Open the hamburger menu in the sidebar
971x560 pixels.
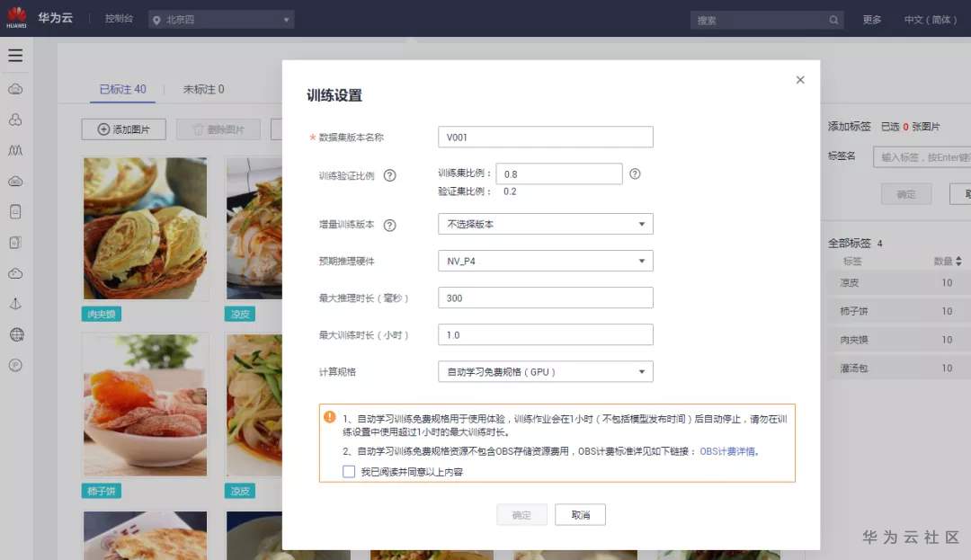tap(15, 55)
